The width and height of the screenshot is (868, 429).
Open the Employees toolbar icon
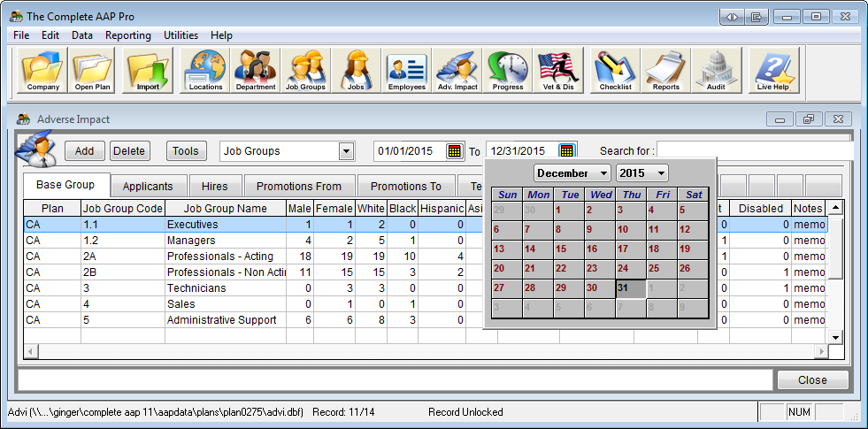(x=406, y=70)
